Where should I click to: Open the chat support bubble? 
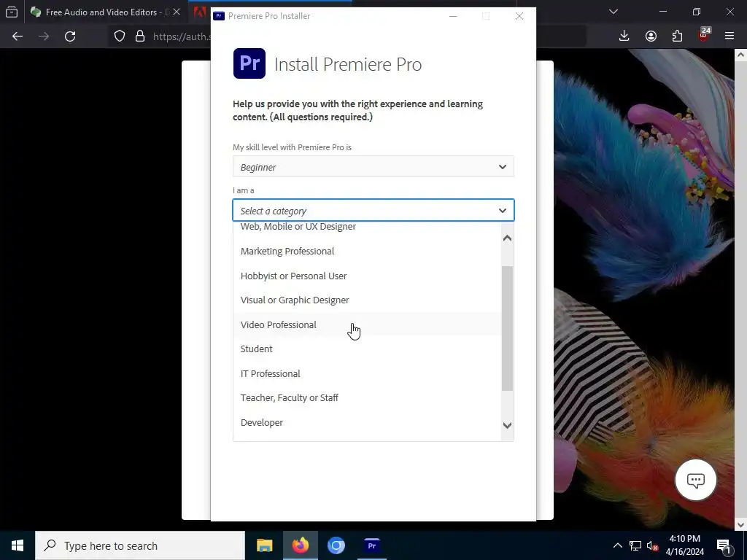tap(695, 480)
